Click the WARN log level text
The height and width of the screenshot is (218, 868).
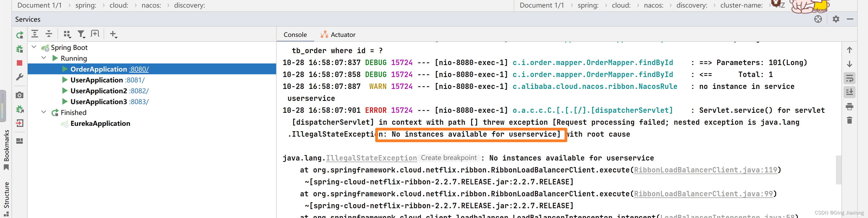coord(378,86)
